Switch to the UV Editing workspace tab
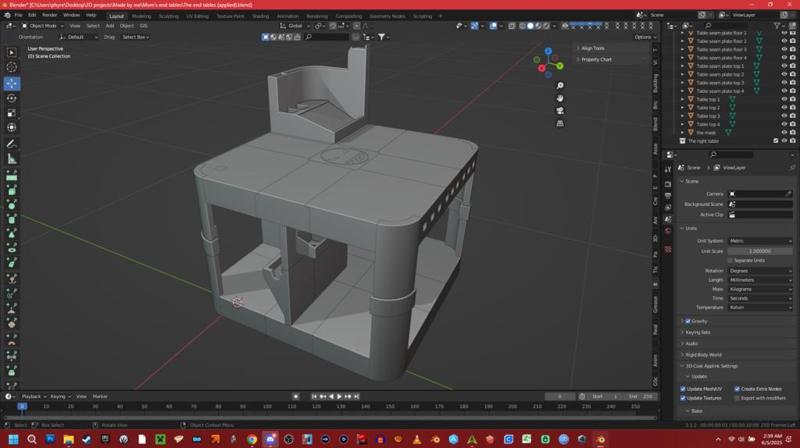The image size is (800, 448). [x=197, y=16]
